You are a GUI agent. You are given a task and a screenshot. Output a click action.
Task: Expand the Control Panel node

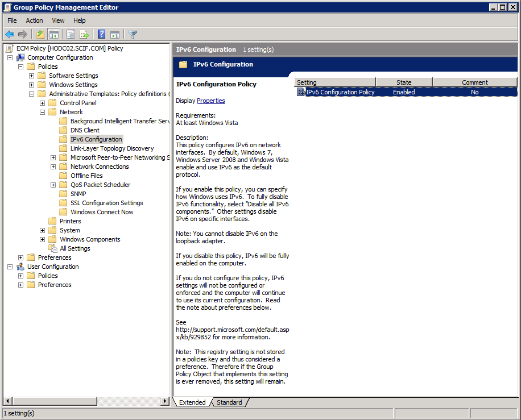42,102
